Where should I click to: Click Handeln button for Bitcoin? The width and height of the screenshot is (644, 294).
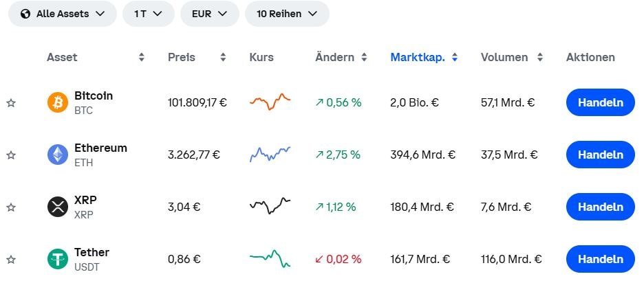(x=601, y=102)
